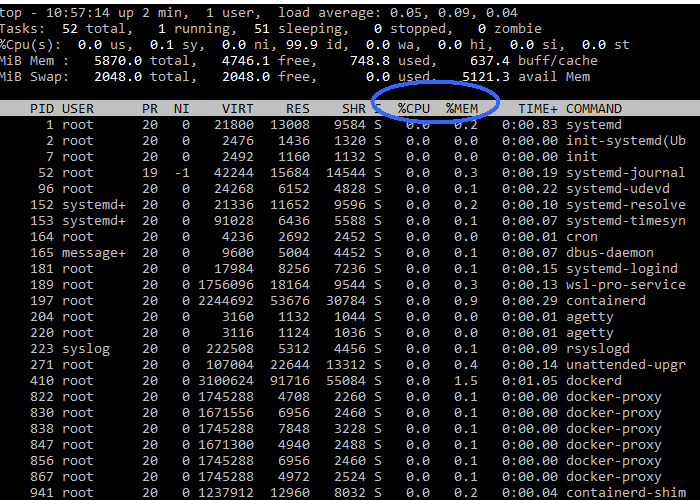Click TIME+ value 0:00.83 for systemd
700x500 pixels.
tap(530, 125)
